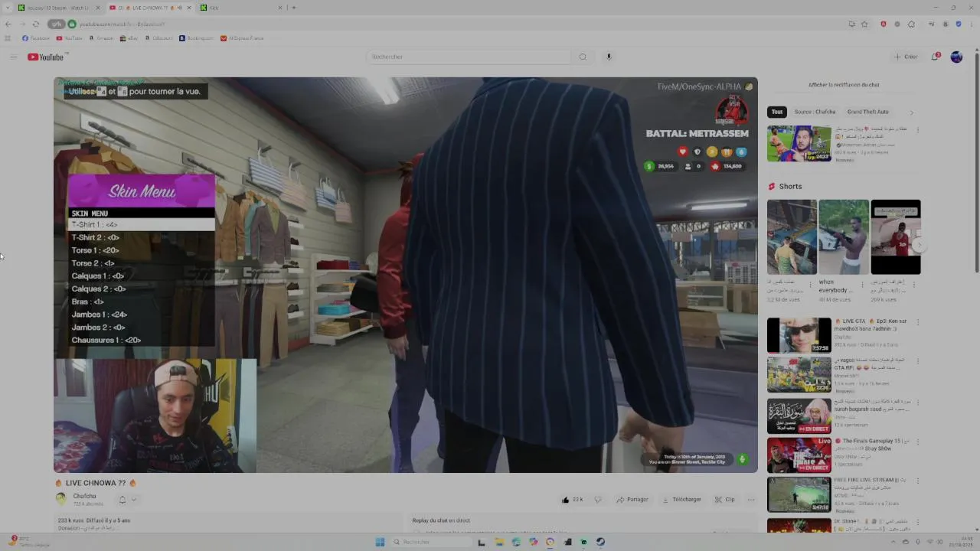Open the YouTube guide hamburger menu
The height and width of the screenshot is (551, 980).
tap(13, 57)
